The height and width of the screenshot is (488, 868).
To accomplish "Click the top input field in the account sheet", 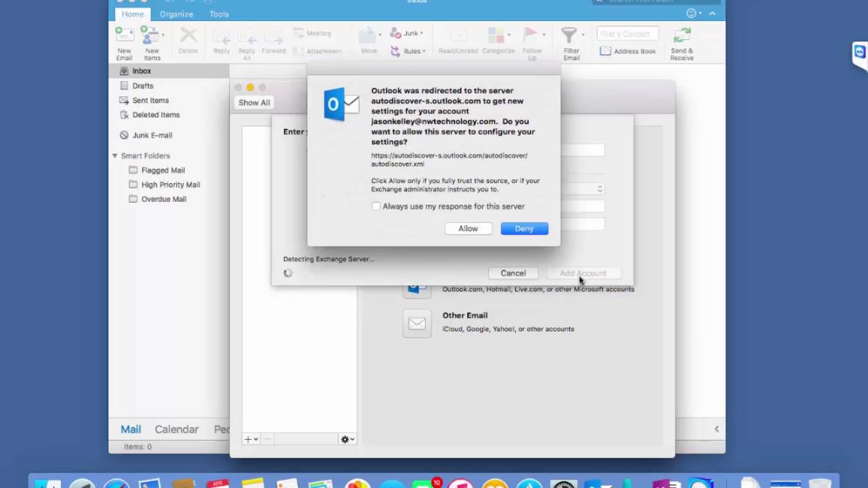I will 582,150.
